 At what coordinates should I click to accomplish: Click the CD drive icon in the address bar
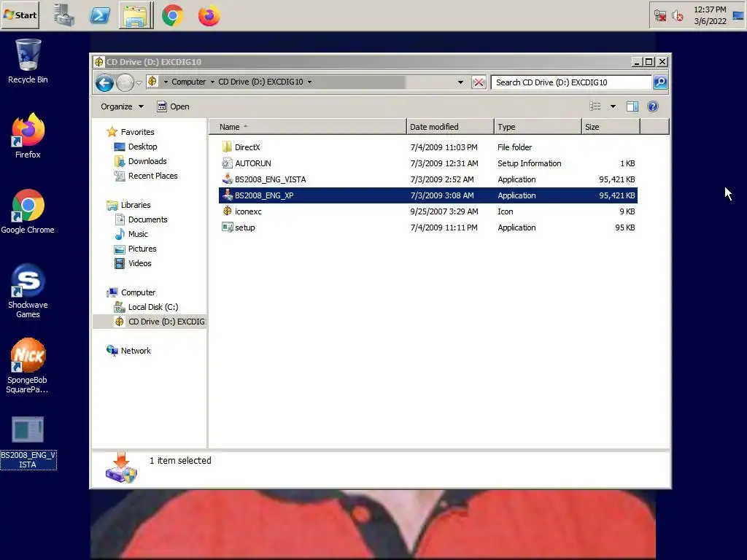coord(152,82)
